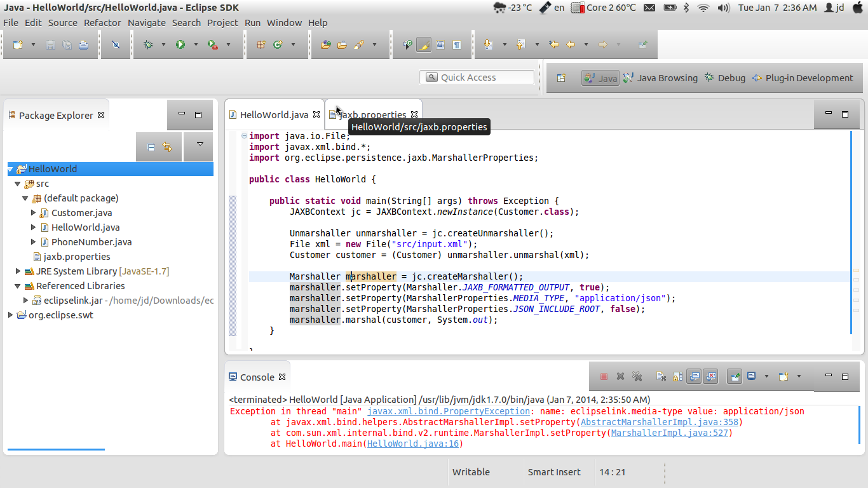This screenshot has width=868, height=488.
Task: Toggle Scroll Lock in Console
Action: click(677, 376)
